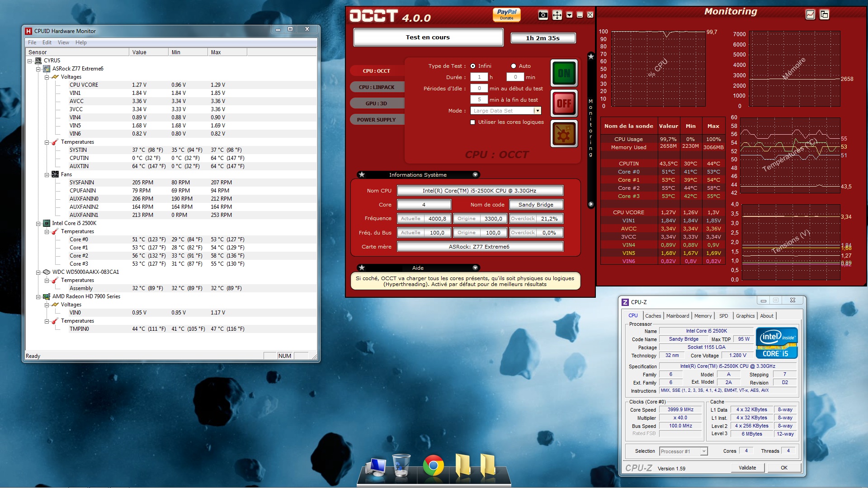868x488 pixels.
Task: Click the PayPal Donate icon
Action: (x=506, y=14)
